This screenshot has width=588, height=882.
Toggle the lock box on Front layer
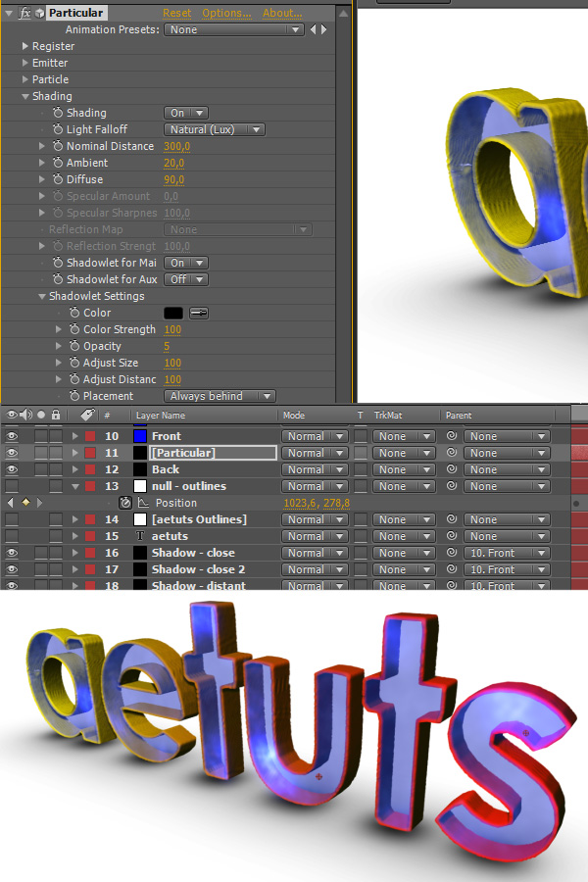55,436
